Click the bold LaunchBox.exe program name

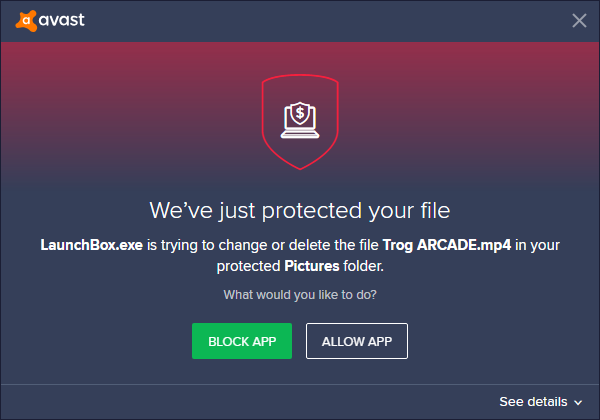91,245
